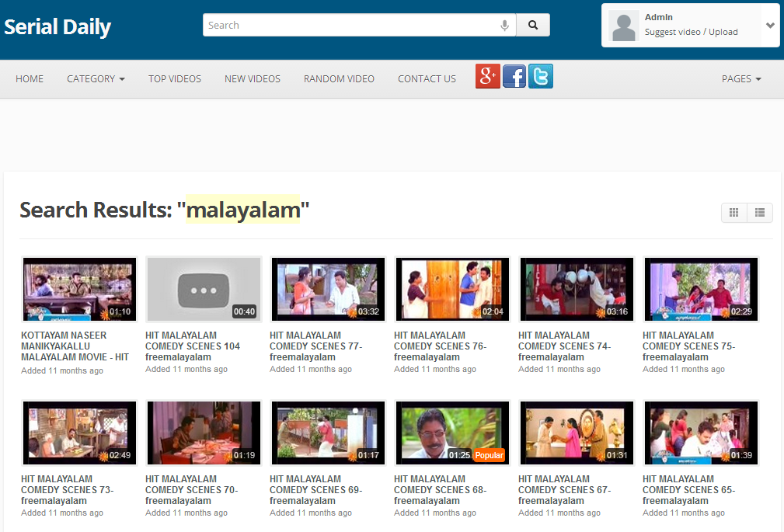Open the Twitter social icon
Image resolution: width=784 pixels, height=532 pixels.
pyautogui.click(x=541, y=76)
